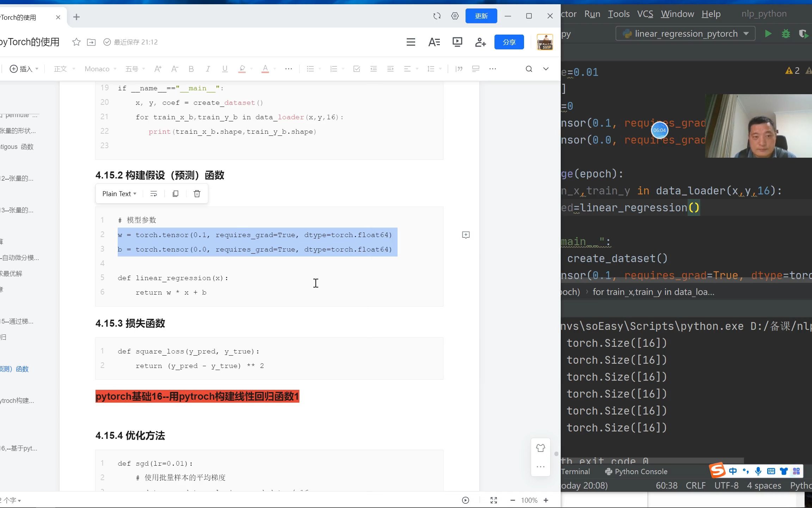Image resolution: width=812 pixels, height=508 pixels.
Task: Toggle bold formatting
Action: [x=191, y=69]
